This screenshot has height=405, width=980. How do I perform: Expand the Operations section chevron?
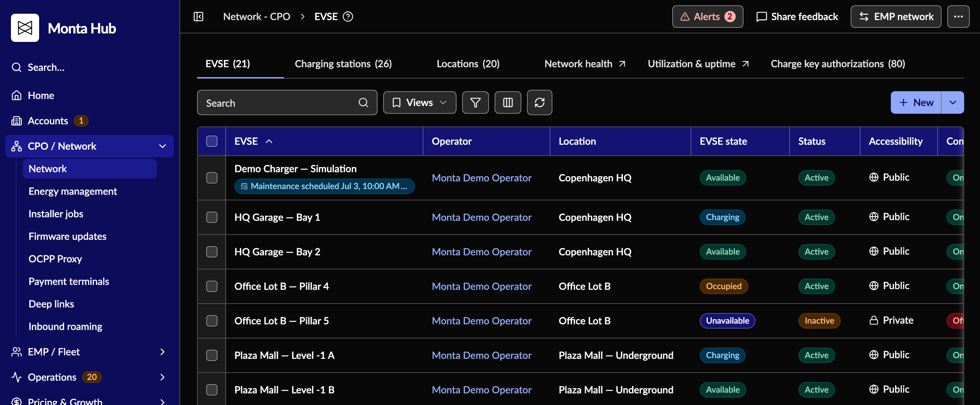point(163,377)
